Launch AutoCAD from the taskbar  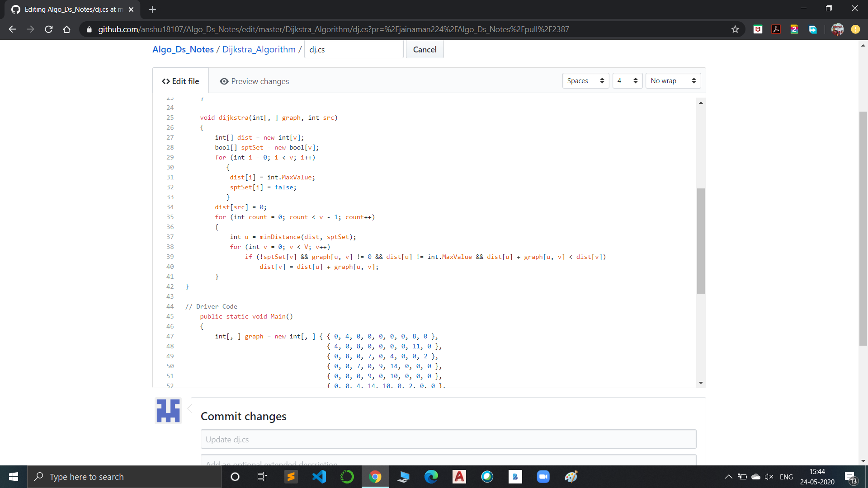[x=459, y=477]
